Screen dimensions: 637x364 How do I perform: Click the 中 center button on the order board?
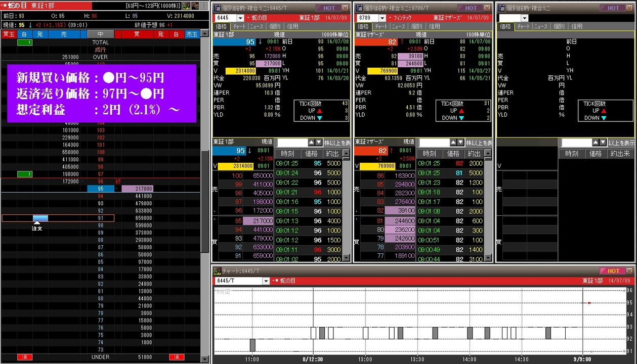pos(101,34)
